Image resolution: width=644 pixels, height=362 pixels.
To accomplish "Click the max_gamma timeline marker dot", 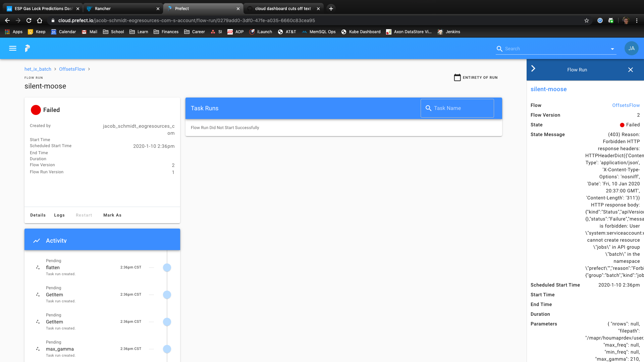I will (x=167, y=349).
